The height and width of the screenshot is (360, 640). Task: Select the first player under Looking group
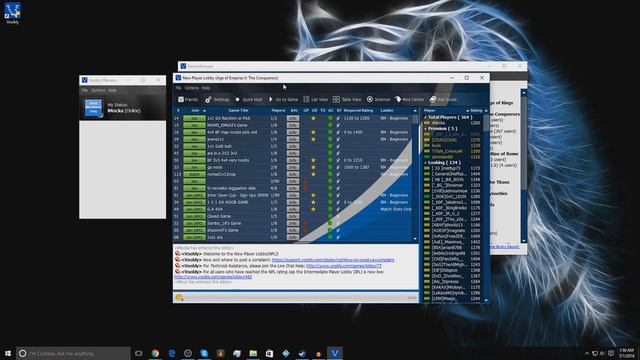tap(453, 168)
